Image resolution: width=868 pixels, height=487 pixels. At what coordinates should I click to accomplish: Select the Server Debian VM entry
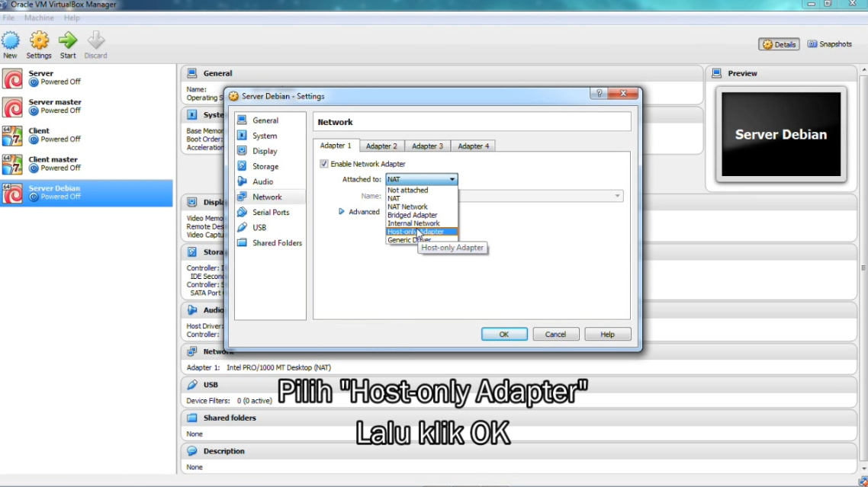tap(86, 193)
